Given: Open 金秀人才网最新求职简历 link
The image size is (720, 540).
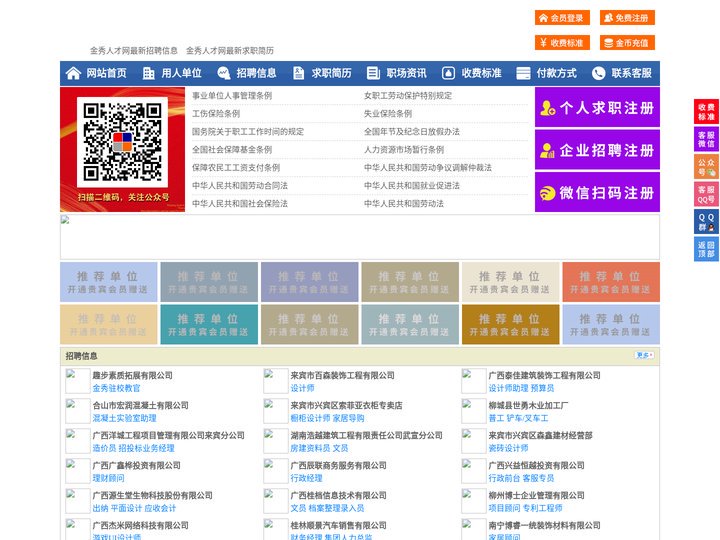Looking at the screenshot, I should tap(230, 51).
